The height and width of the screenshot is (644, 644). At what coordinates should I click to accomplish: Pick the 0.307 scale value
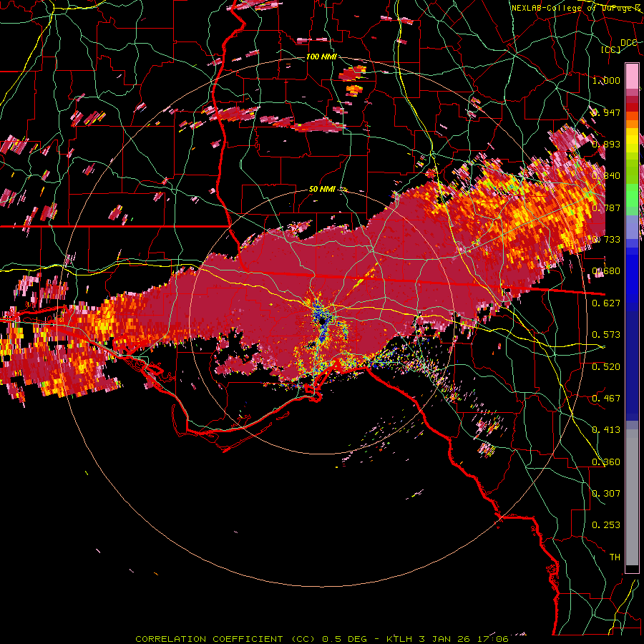click(x=606, y=494)
